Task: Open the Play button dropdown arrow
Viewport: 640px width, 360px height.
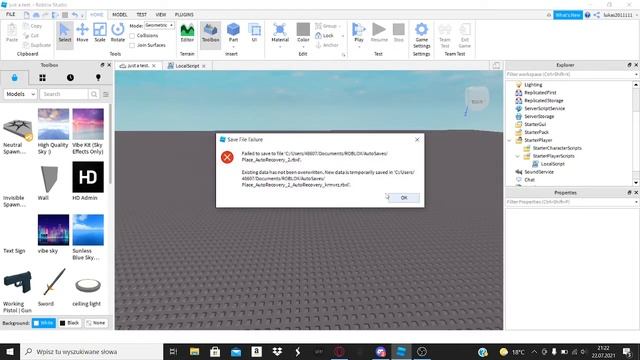Action: pyautogui.click(x=359, y=47)
